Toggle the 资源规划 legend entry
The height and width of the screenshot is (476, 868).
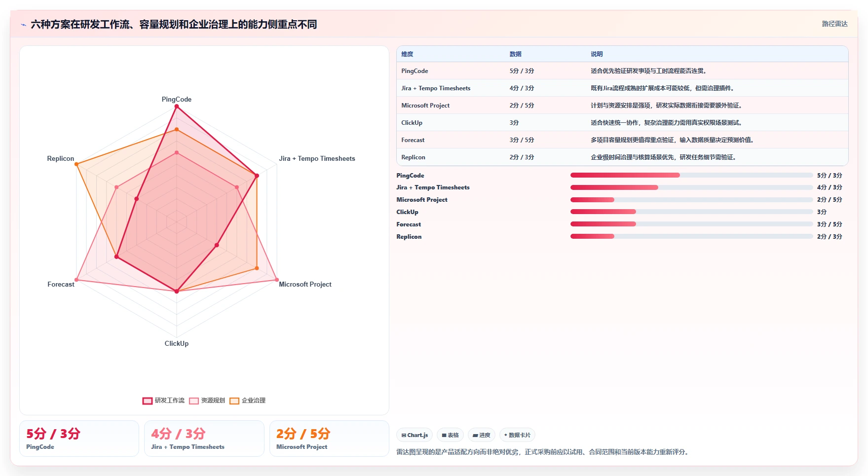click(207, 401)
